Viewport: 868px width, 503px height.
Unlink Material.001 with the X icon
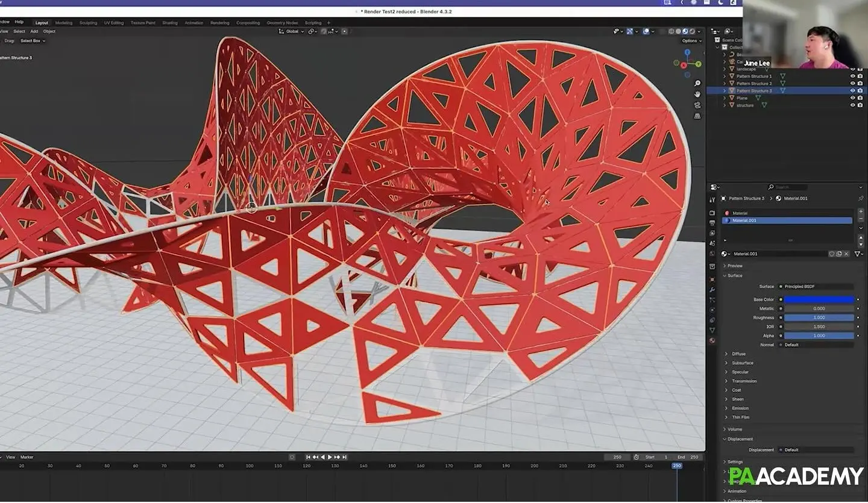point(847,254)
